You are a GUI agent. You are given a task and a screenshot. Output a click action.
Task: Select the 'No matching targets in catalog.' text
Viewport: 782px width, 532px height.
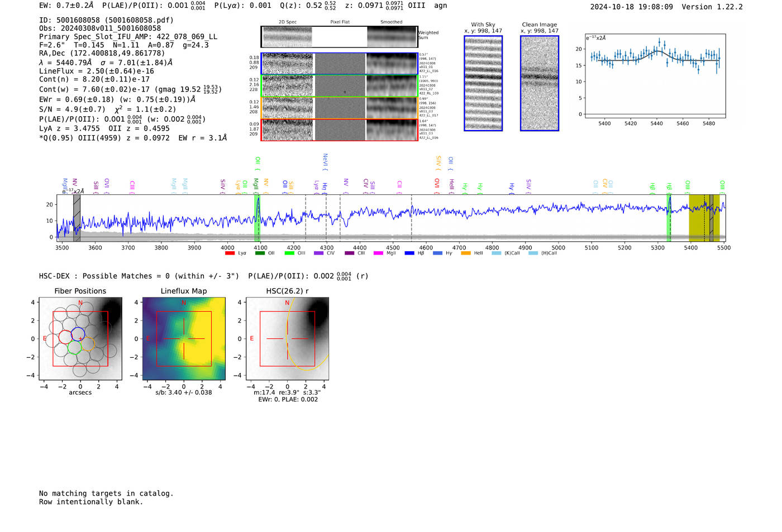point(106,493)
